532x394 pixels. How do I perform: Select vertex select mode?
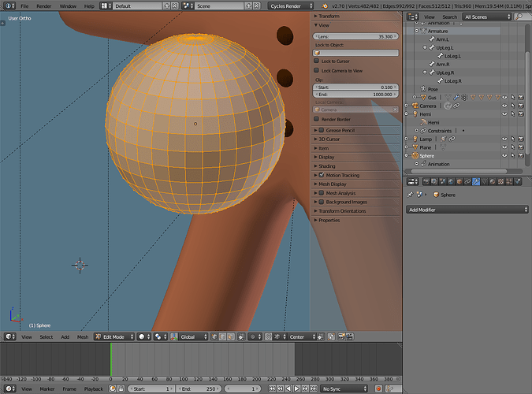[x=214, y=336]
